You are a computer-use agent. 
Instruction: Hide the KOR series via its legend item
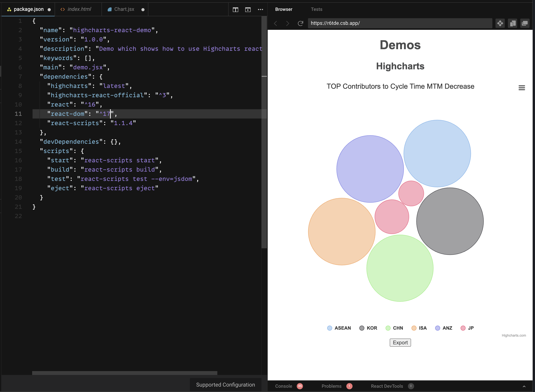coord(368,328)
